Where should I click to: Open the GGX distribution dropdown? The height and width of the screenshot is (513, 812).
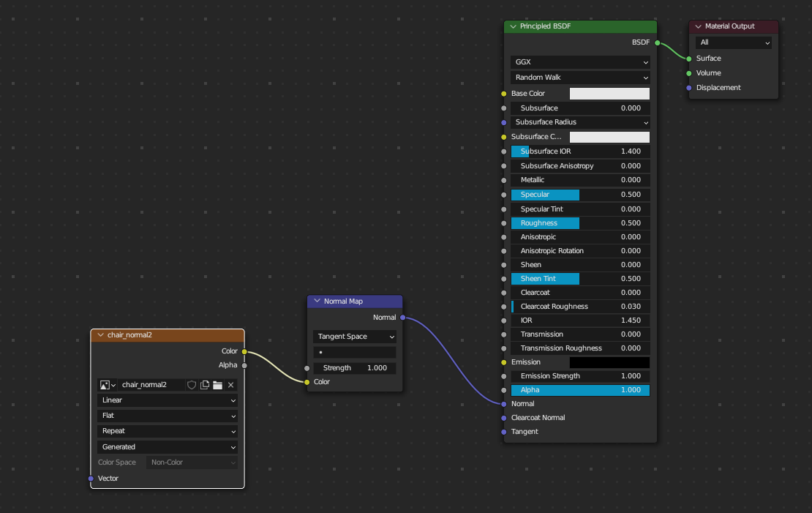[580, 62]
